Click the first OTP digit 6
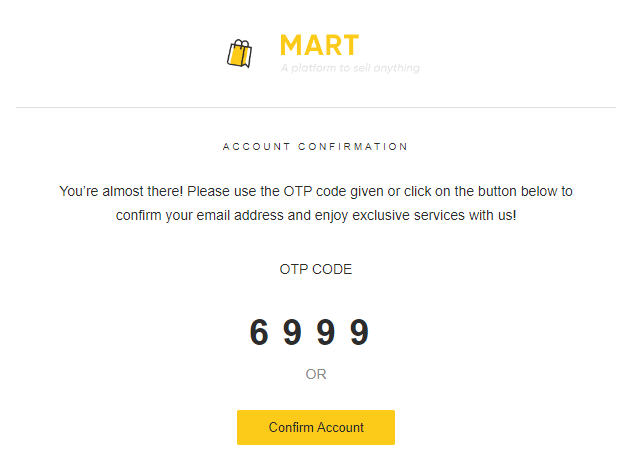 [259, 333]
